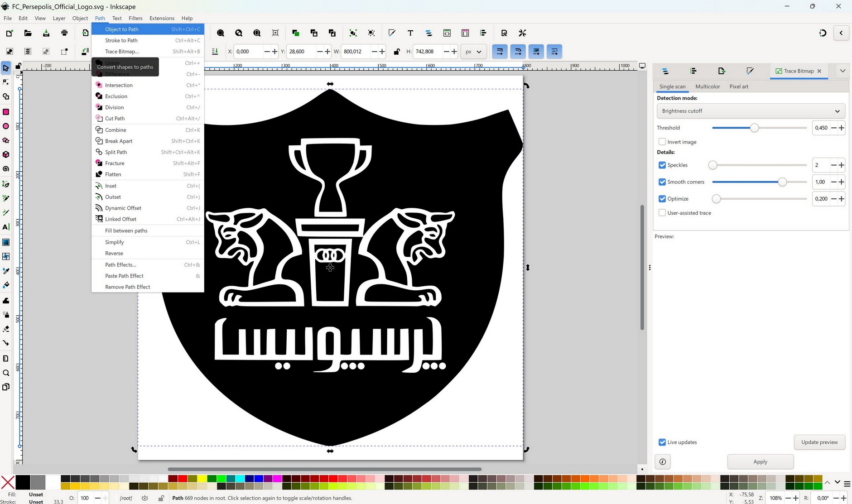Pick the pure red palette swatch

click(183, 479)
